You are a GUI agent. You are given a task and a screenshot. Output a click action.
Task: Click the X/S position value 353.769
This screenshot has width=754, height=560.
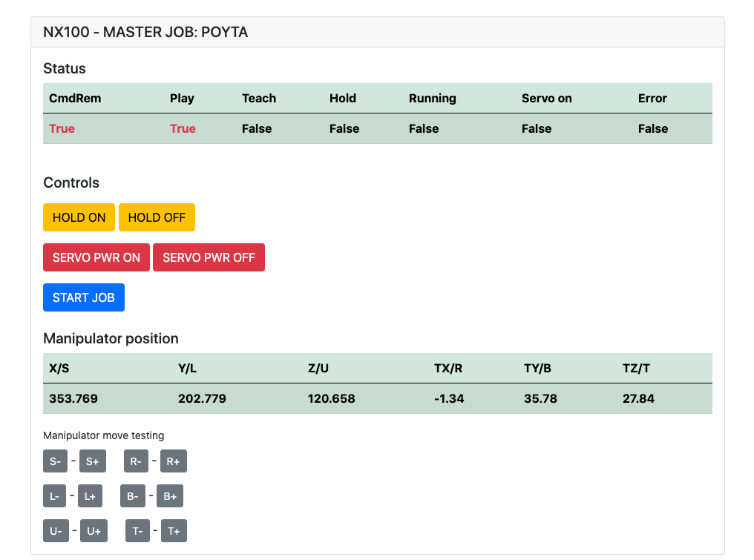point(73,398)
